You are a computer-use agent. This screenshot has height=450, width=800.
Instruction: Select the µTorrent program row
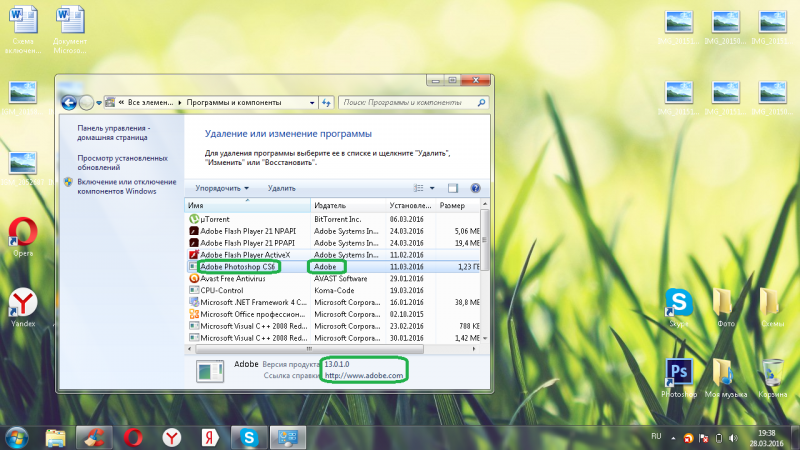pos(332,219)
